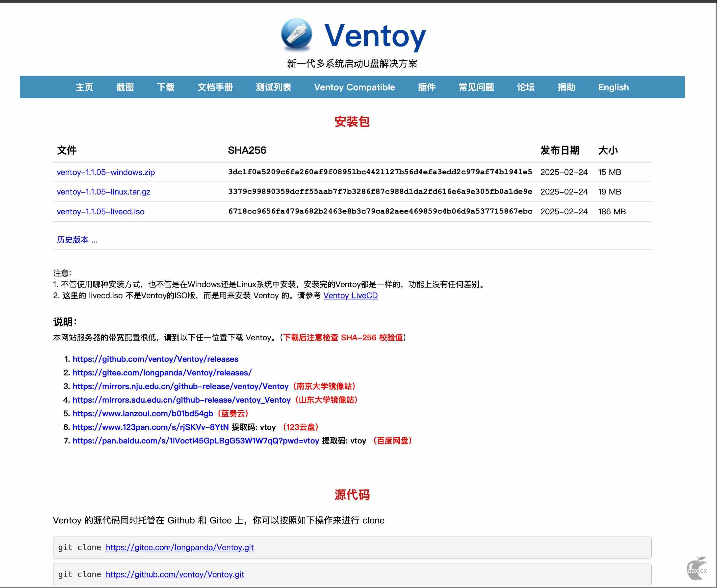Screen dimensions: 717x588
Task: Open the 捐助 nav item
Action: point(566,87)
